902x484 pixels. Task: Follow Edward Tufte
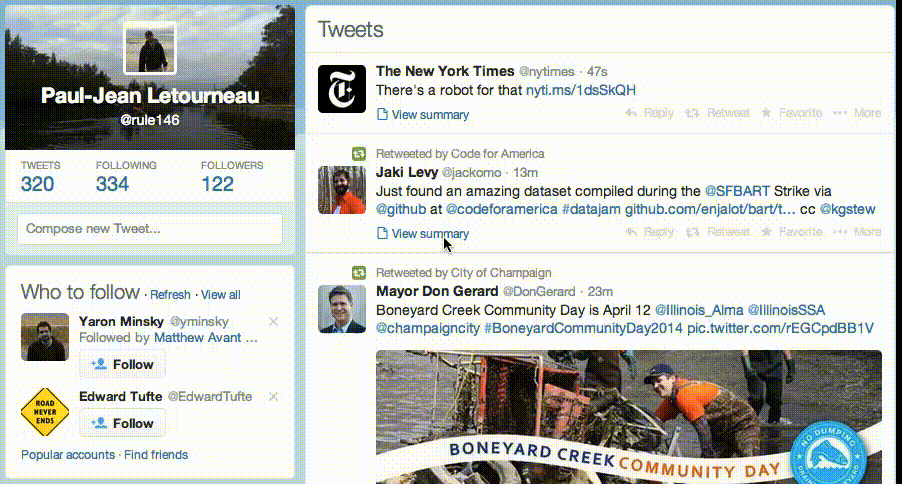coord(122,423)
